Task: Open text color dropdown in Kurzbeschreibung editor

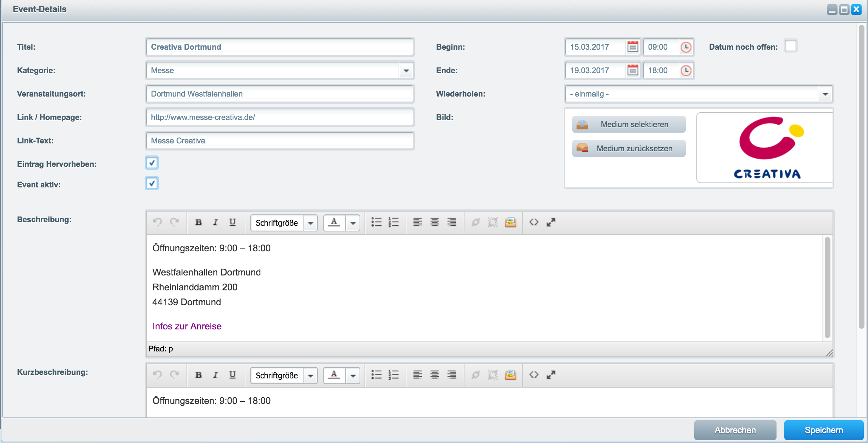Action: [x=353, y=376]
